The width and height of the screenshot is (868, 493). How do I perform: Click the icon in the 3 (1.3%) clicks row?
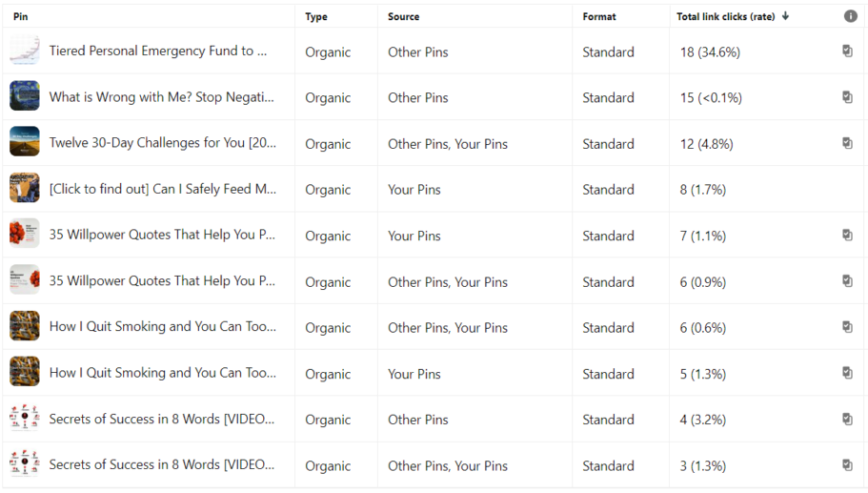(x=847, y=465)
